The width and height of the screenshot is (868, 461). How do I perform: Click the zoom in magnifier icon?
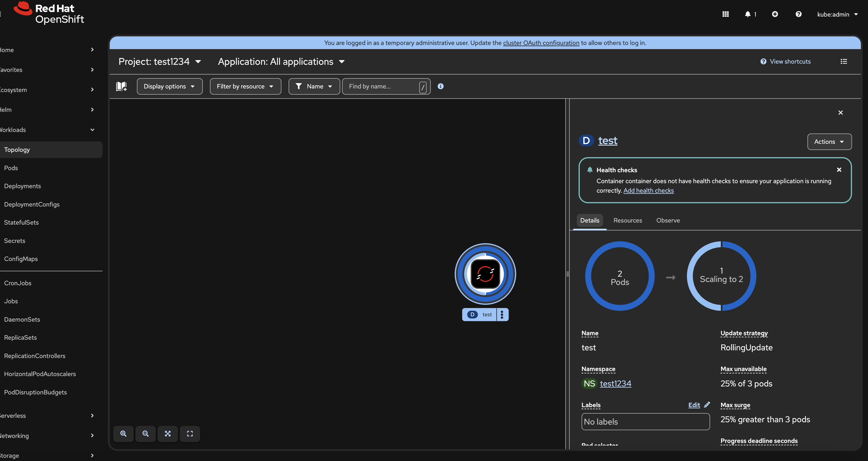click(x=123, y=434)
